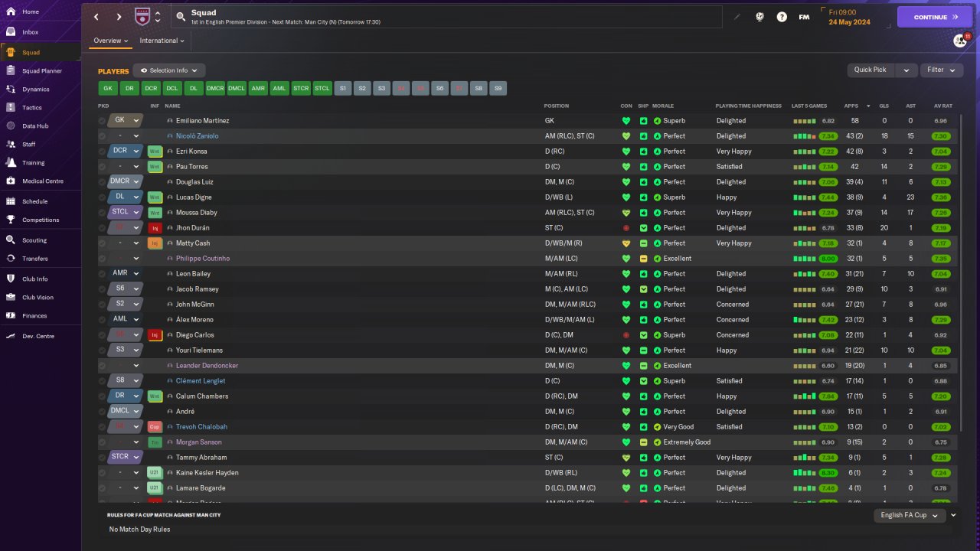The width and height of the screenshot is (980, 551).
Task: Open the English FA Cup rules dropdown
Action: tap(909, 515)
